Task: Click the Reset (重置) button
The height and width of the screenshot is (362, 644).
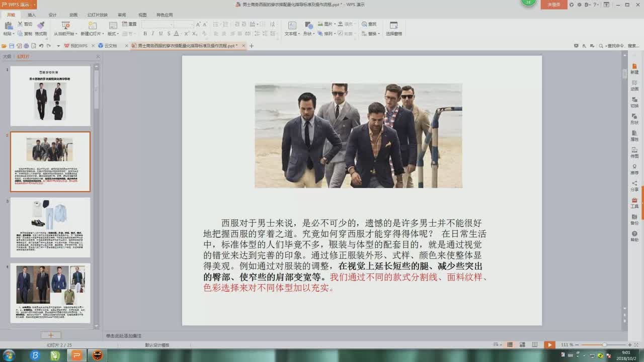Action: pyautogui.click(x=129, y=24)
